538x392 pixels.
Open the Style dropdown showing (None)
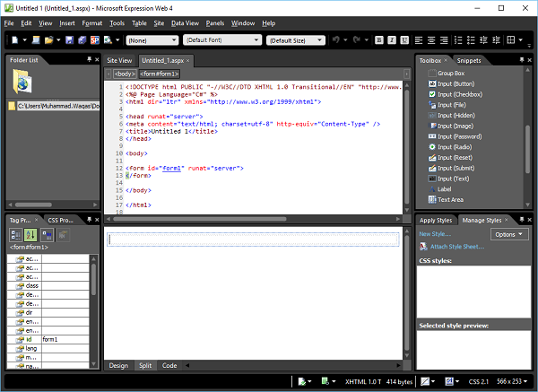152,39
